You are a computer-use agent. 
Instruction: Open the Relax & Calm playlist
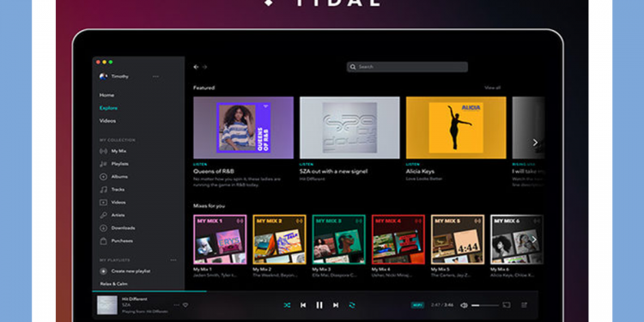(x=113, y=284)
